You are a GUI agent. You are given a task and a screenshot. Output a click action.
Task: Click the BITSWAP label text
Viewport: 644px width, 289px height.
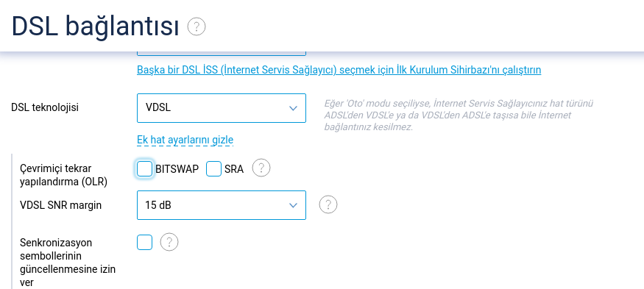click(177, 169)
